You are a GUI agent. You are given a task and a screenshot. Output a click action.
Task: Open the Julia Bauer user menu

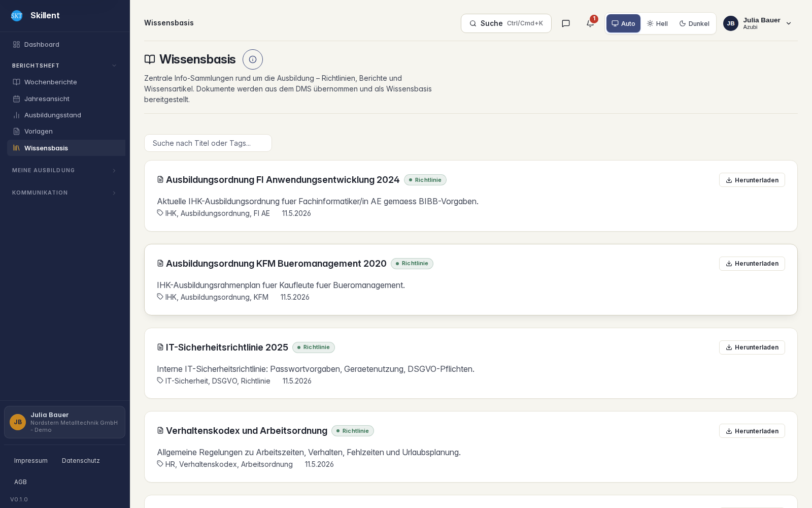pyautogui.click(x=758, y=23)
